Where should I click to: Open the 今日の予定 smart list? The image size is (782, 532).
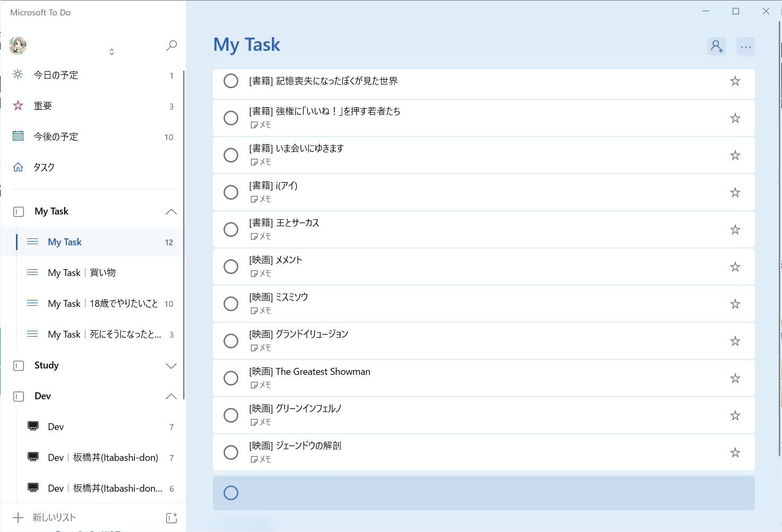pos(56,75)
